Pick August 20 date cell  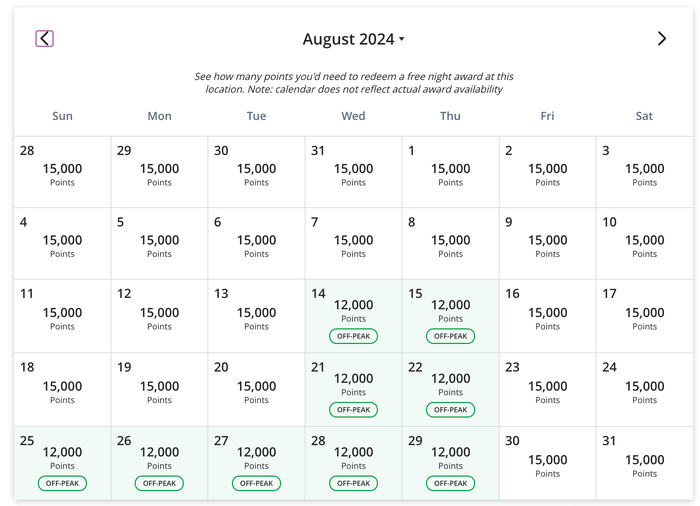(x=256, y=389)
